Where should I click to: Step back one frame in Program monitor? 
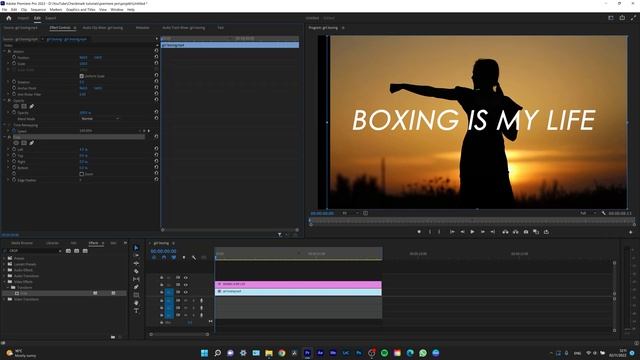[x=462, y=232]
